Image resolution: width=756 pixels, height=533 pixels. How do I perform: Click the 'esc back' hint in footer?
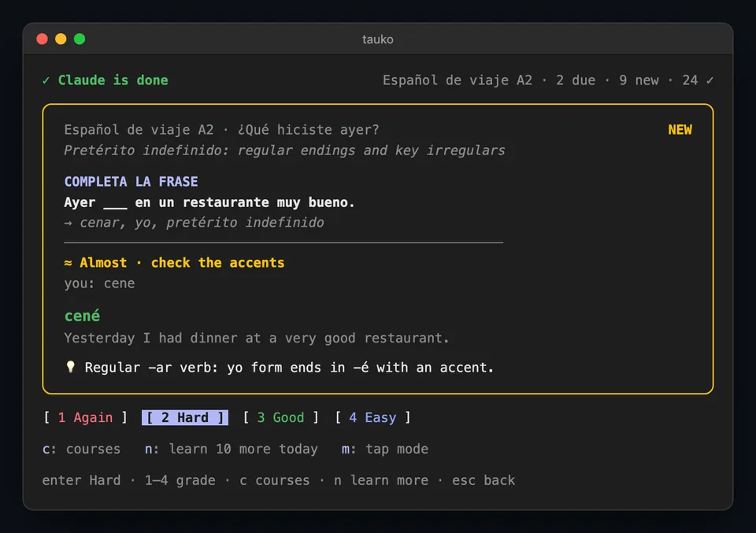coord(484,480)
